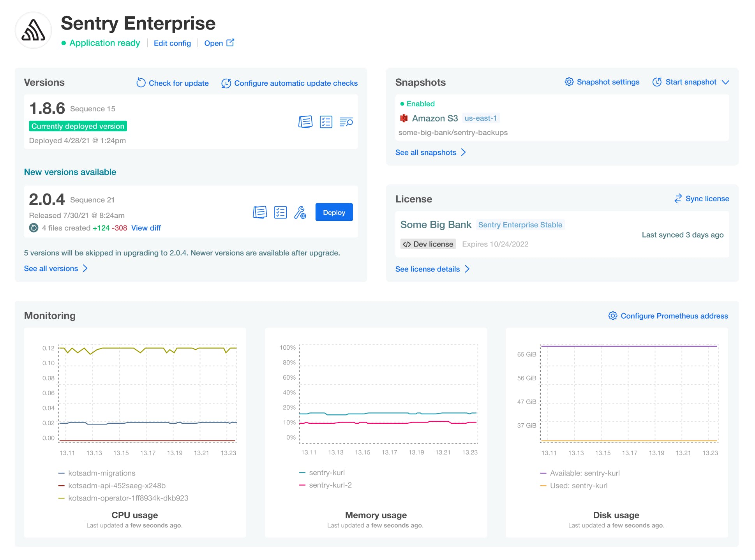Click the Sentry logo icon
This screenshot has width=755, height=560.
(34, 30)
